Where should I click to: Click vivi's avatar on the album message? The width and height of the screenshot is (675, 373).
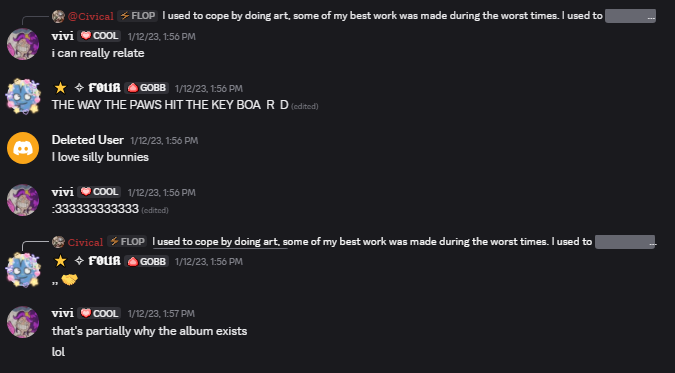pyautogui.click(x=23, y=322)
